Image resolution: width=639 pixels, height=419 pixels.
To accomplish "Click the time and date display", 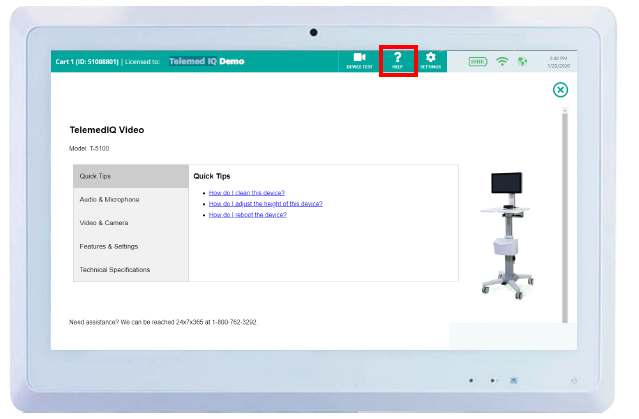I will click(559, 62).
